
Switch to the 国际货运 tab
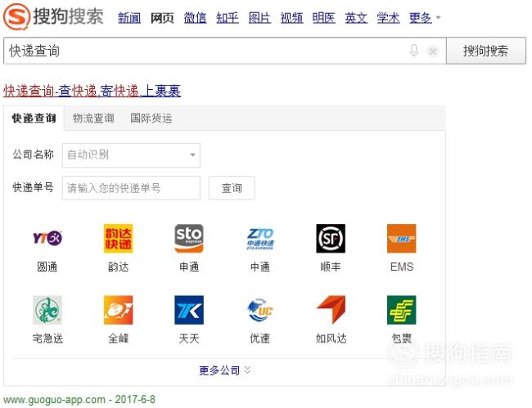[x=151, y=119]
